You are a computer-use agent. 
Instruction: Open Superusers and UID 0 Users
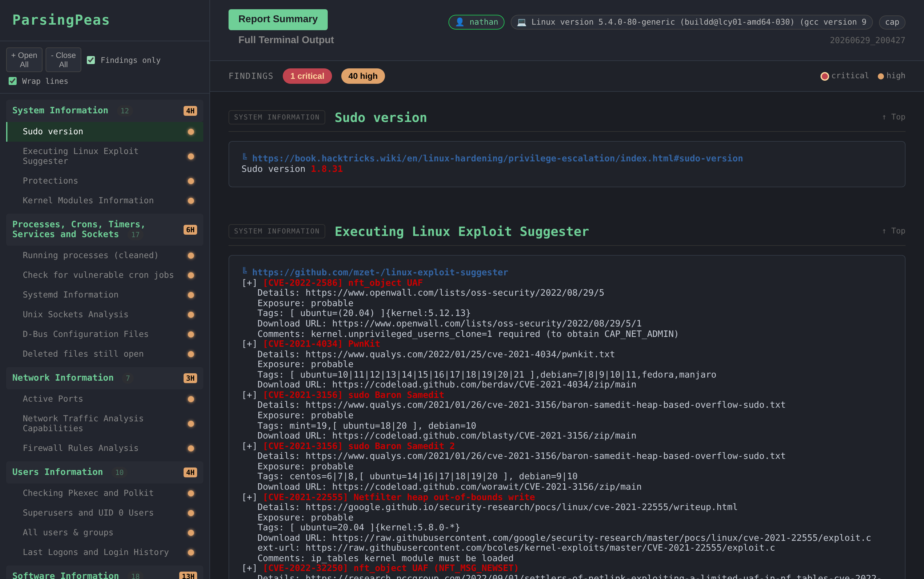104,513
